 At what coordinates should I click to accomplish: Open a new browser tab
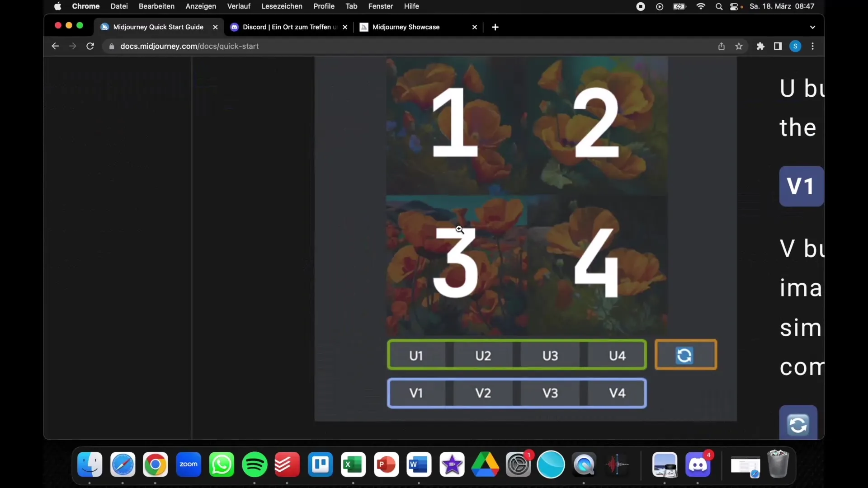coord(495,27)
